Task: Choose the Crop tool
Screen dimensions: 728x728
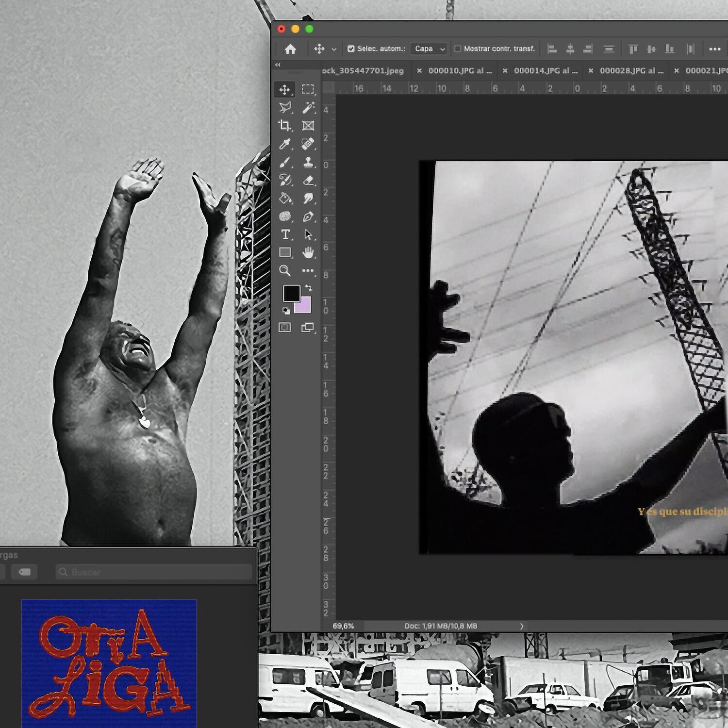Action: (285, 126)
